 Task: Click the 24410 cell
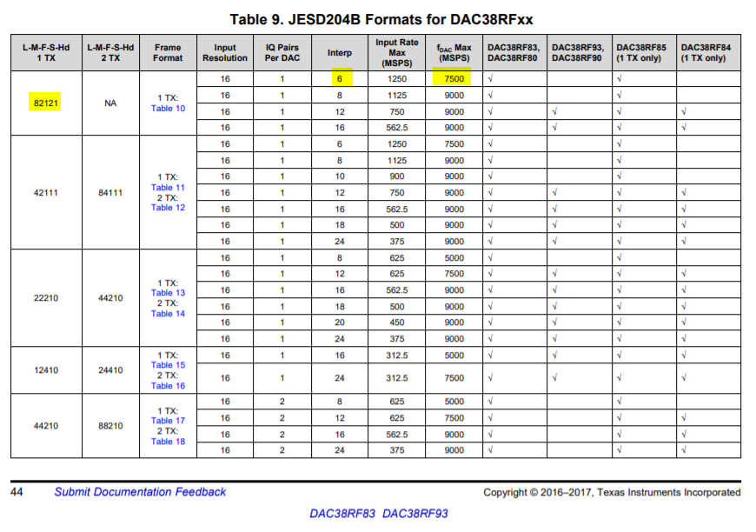(110, 370)
